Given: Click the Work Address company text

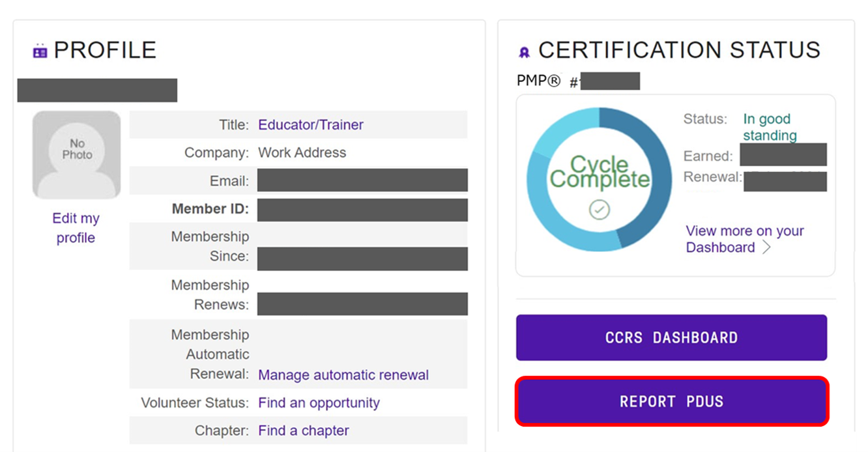Looking at the screenshot, I should [302, 153].
